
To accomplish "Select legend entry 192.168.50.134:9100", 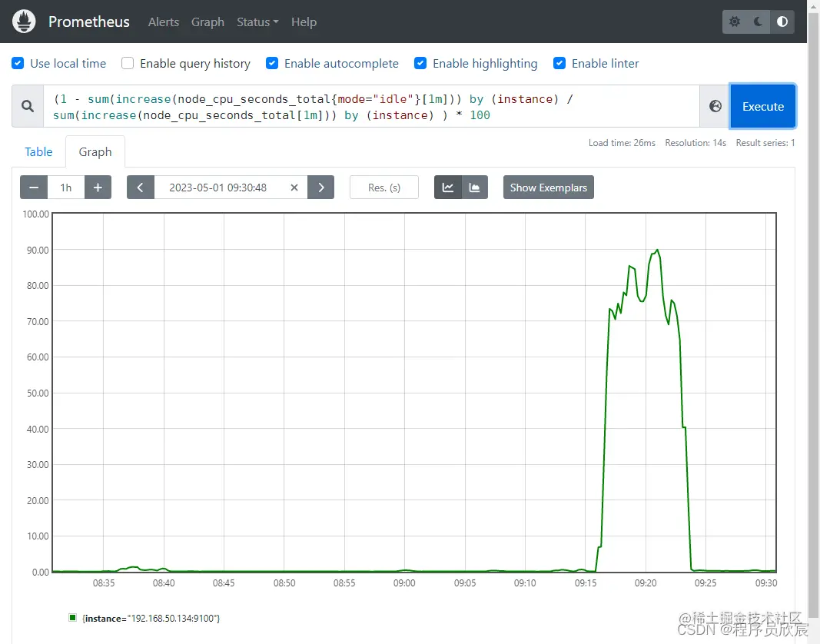I will 151,619.
